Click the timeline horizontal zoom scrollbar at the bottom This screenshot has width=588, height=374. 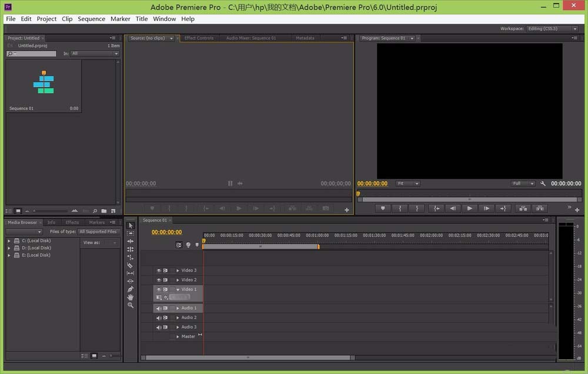click(x=248, y=357)
